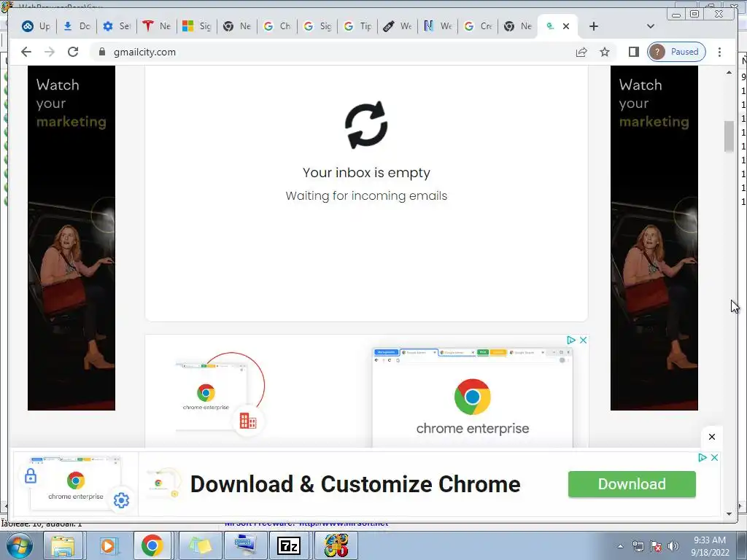The height and width of the screenshot is (560, 747).
Task: Switch to the 'Do' downloads tab
Action: coord(76,26)
